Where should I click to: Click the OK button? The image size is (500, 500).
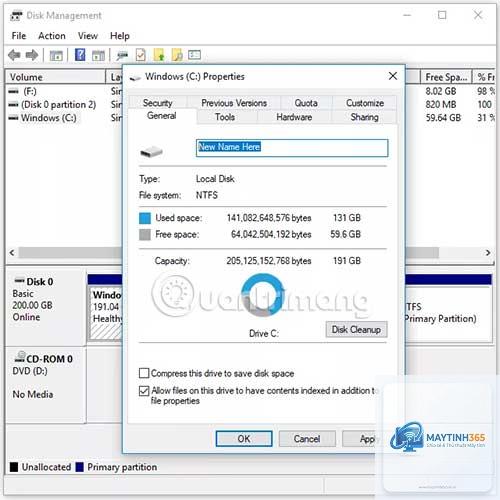pyautogui.click(x=244, y=438)
